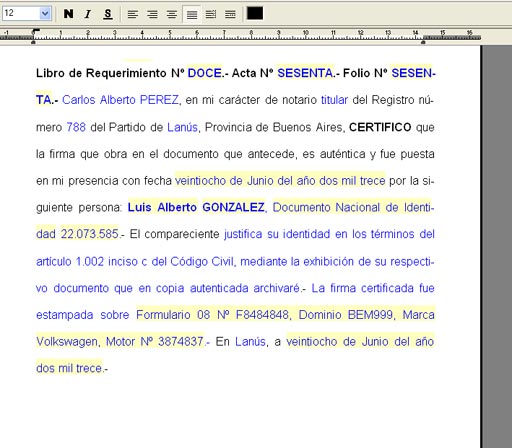
Task: Open the black text color swatch
Action: coord(255,13)
